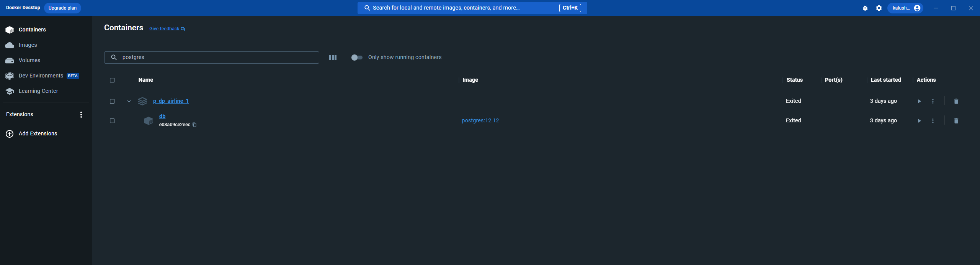Open more actions for p_dp_airline_1

tap(933, 101)
